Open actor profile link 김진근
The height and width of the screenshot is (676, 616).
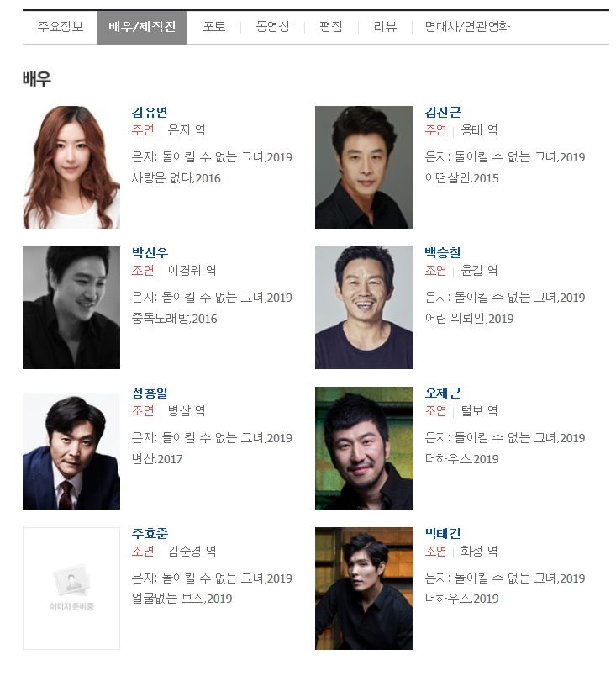[443, 112]
